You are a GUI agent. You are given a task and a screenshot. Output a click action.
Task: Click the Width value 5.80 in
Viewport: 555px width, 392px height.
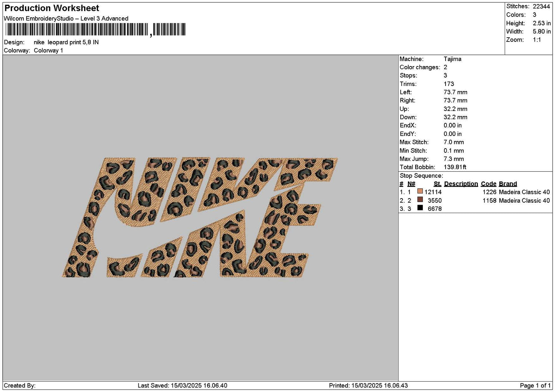coord(542,31)
